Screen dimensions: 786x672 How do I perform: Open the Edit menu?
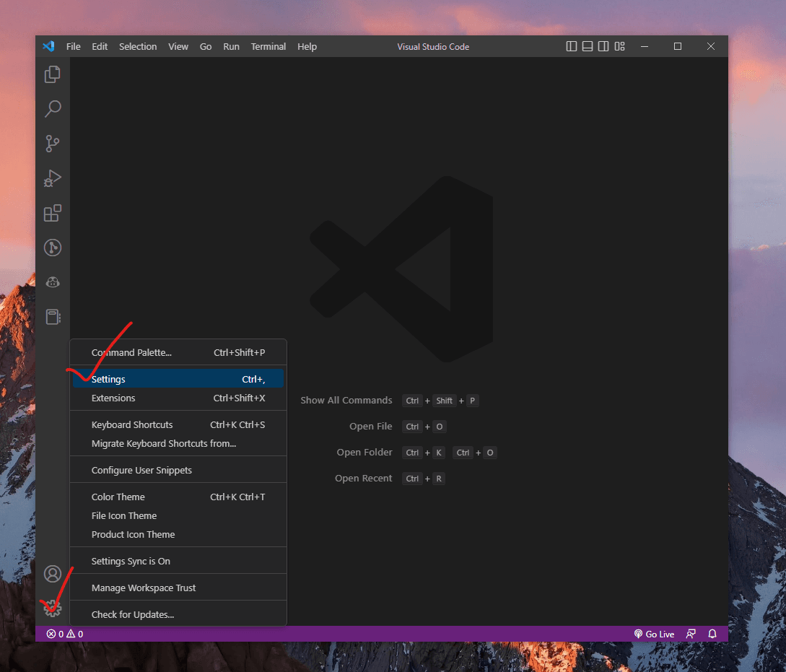click(100, 47)
